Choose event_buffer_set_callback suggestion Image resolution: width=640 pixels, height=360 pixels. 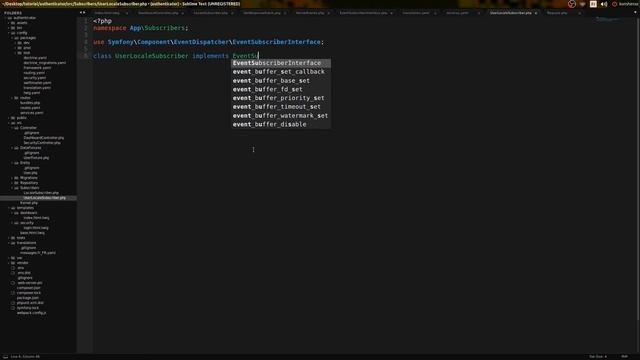(x=281, y=72)
